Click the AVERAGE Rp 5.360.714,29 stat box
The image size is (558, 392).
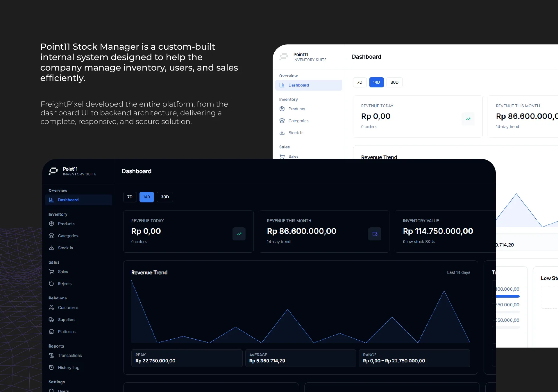click(301, 358)
